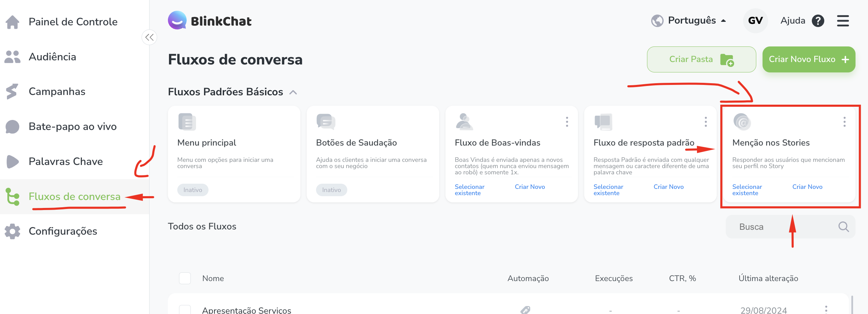The height and width of the screenshot is (314, 868).
Task: Click the Menção nos Stories at-sign icon
Action: click(x=742, y=122)
